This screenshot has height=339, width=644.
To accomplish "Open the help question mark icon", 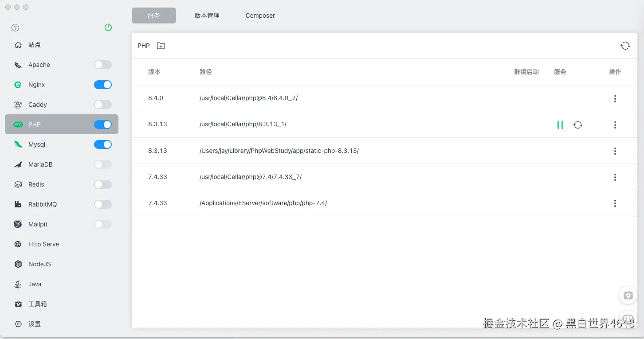I will (16, 27).
